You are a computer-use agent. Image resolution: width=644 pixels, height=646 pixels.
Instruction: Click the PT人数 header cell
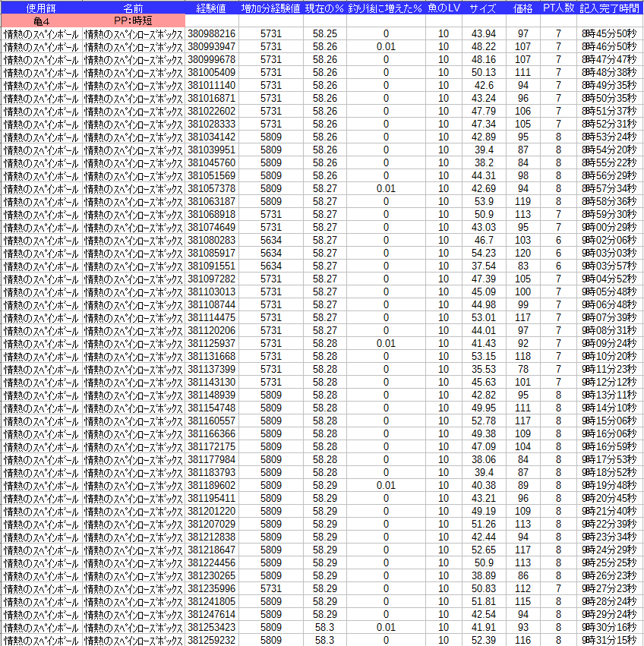(x=558, y=8)
